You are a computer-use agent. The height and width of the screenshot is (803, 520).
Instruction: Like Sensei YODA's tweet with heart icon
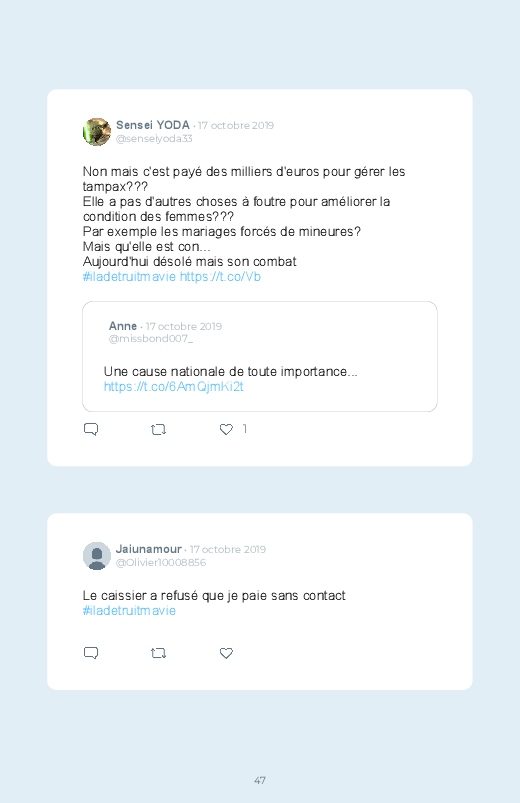(x=226, y=429)
